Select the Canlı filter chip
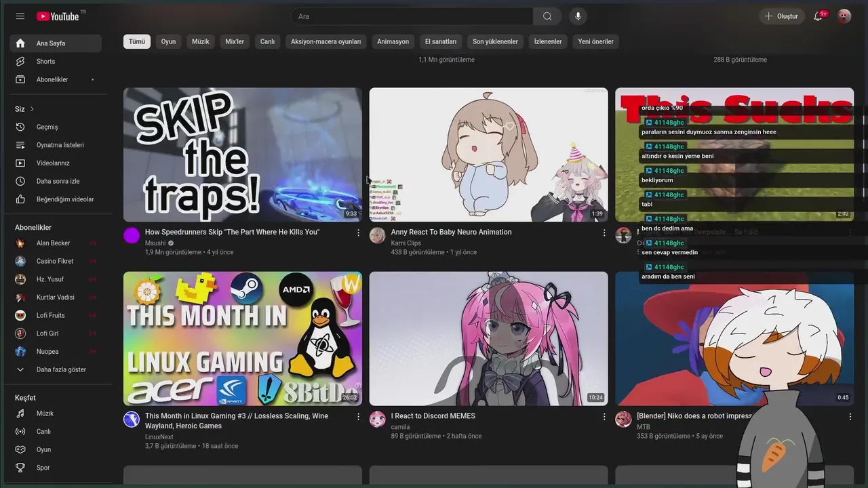Viewport: 868px width, 488px height. (268, 41)
